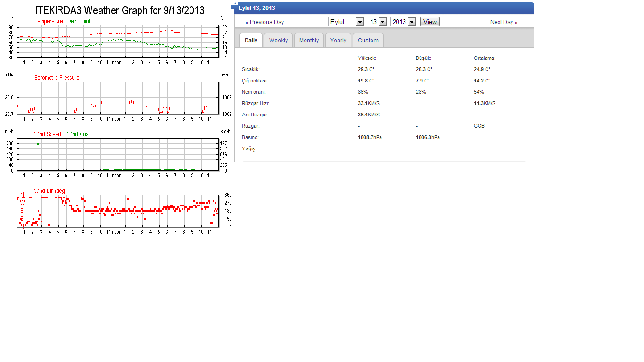This screenshot has height=362, width=644.
Task: Expand the Eylül month dropdown
Action: coord(346,22)
